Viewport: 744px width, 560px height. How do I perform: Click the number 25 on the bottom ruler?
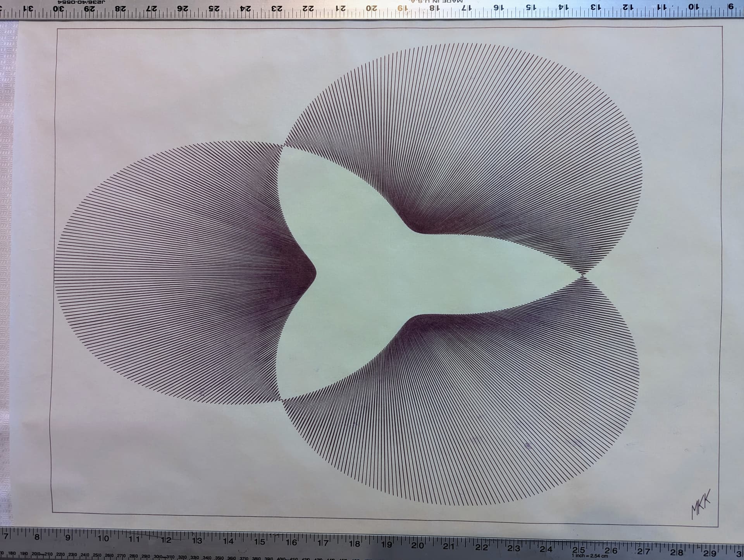click(x=579, y=550)
